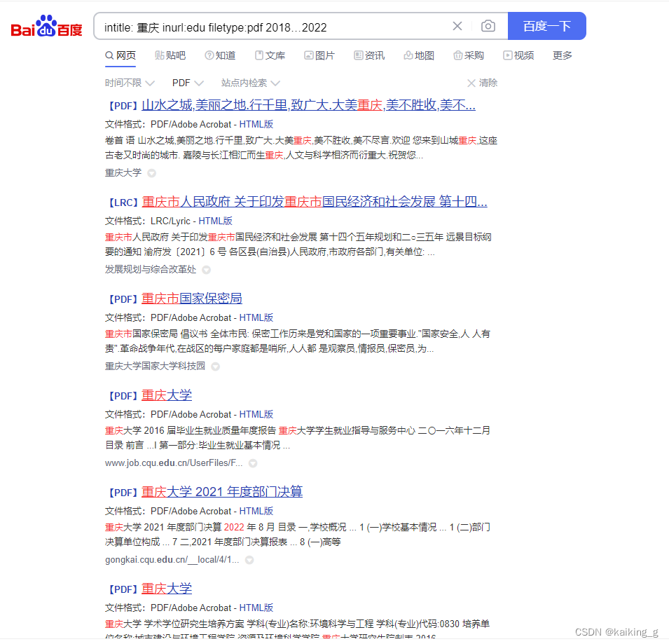The image size is (669, 644).
Task: Click the 地图 map icon
Action: (408, 55)
